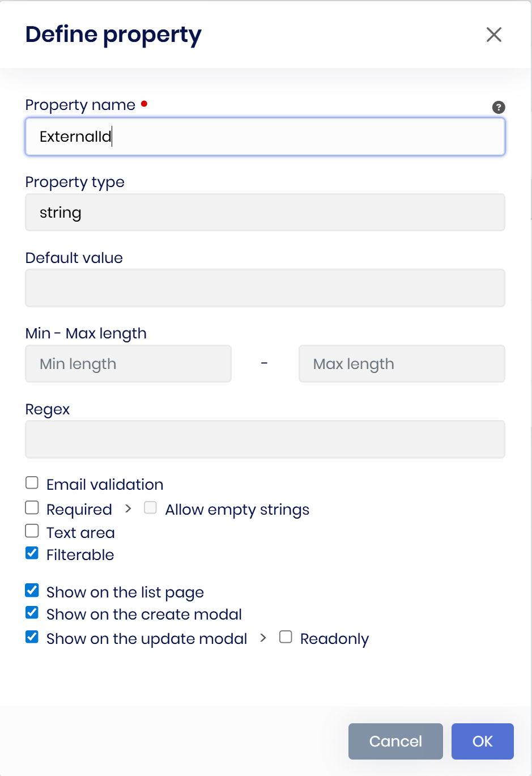
Task: Click into the Default value field
Action: tap(265, 288)
